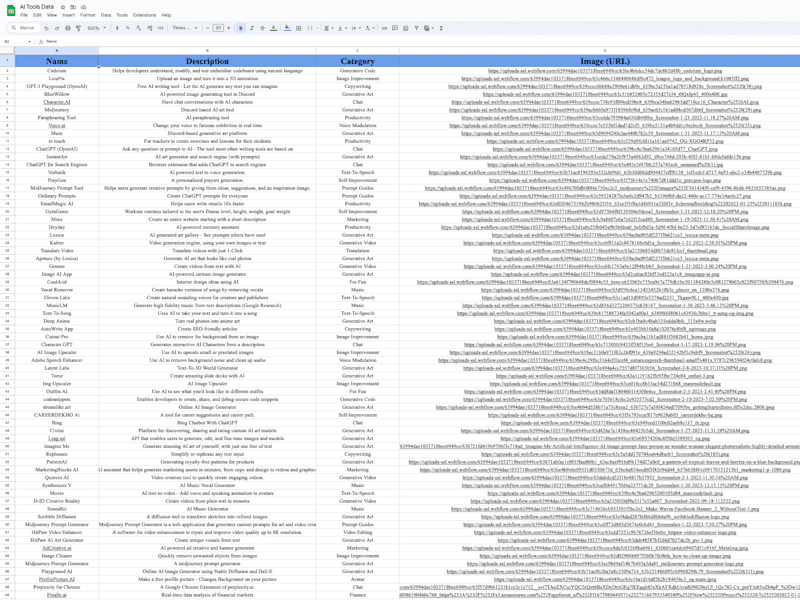Image resolution: width=800 pixels, height=600 pixels.
Task: Open the Character.AI name link
Action: pyautogui.click(x=57, y=102)
